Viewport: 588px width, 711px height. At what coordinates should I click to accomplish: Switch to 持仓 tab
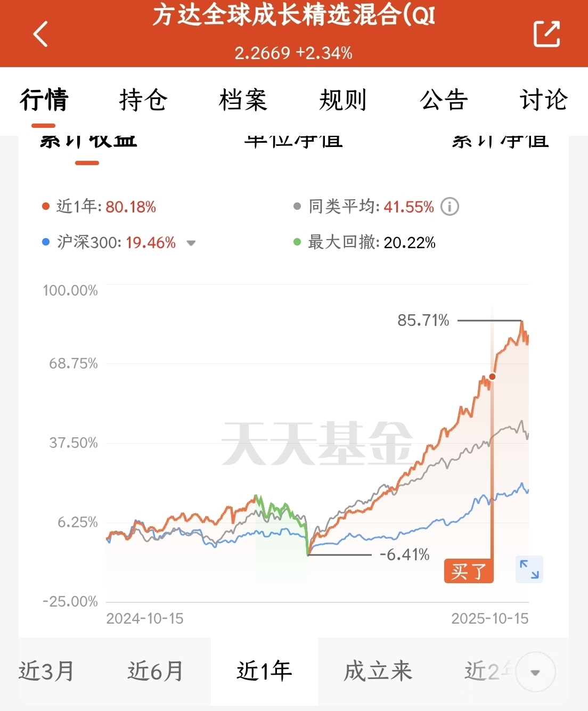click(143, 100)
